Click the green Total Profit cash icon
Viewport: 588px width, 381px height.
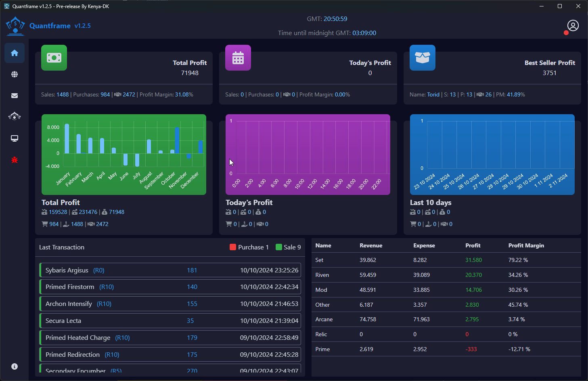[54, 58]
